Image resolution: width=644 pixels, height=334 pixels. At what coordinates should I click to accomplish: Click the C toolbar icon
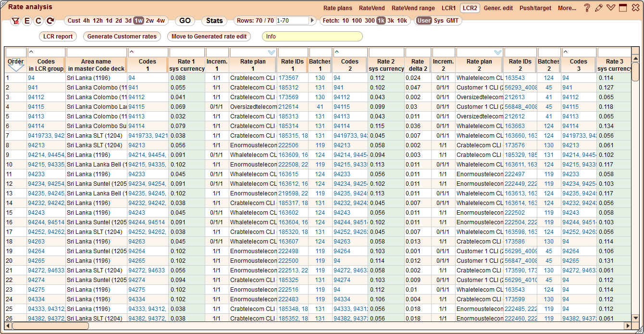[x=38, y=21]
